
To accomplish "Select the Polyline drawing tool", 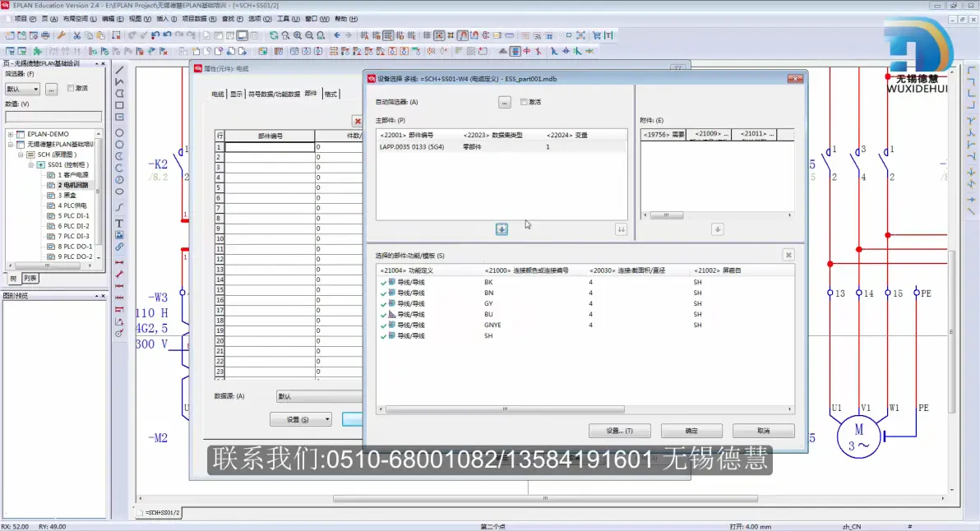I will click(119, 82).
